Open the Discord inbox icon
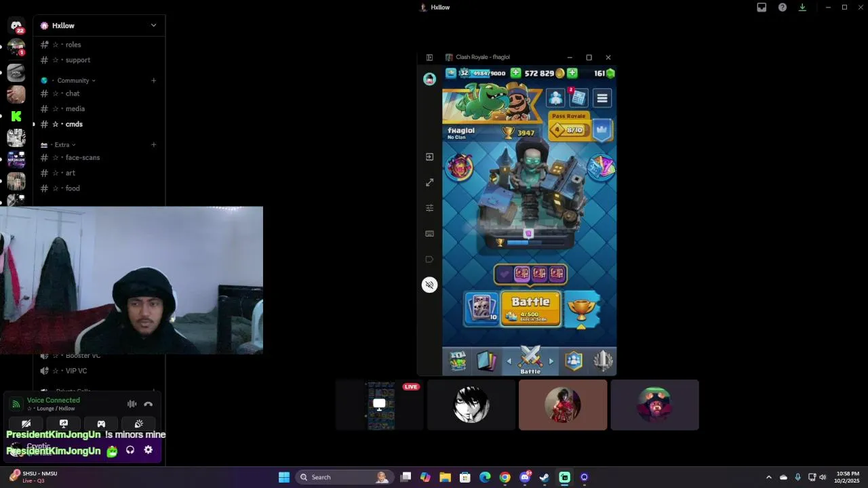Viewport: 868px width, 488px height. coord(762,7)
